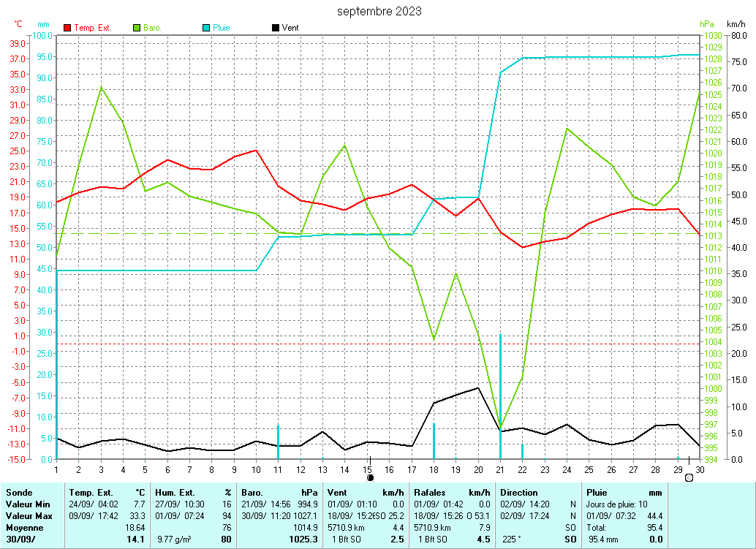Click the Direction table column header
The width and height of the screenshot is (756, 549).
[x=519, y=493]
